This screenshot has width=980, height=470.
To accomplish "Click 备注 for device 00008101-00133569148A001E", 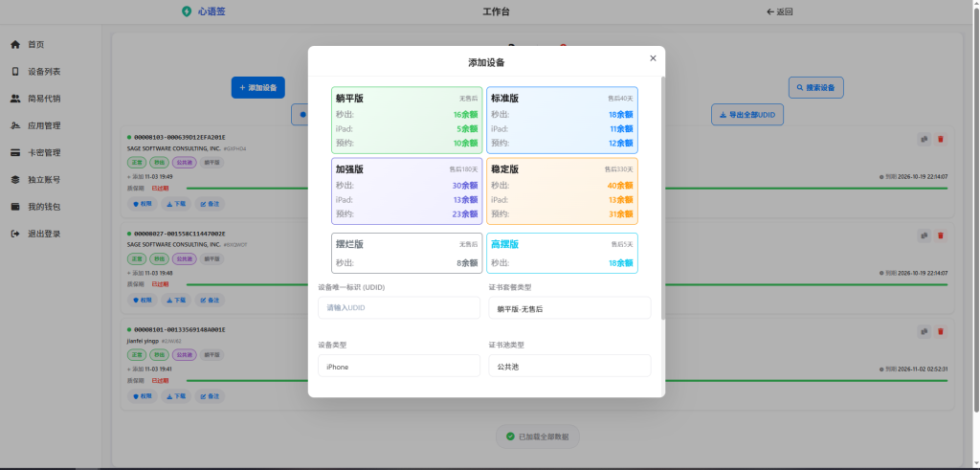I will tap(210, 396).
